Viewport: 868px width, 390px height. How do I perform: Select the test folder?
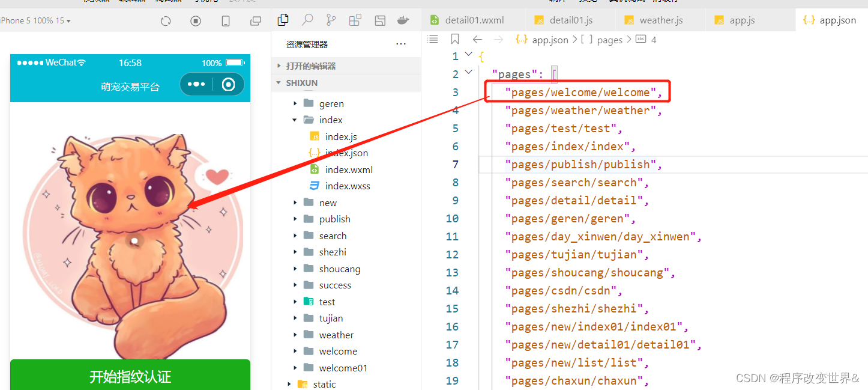tap(327, 302)
